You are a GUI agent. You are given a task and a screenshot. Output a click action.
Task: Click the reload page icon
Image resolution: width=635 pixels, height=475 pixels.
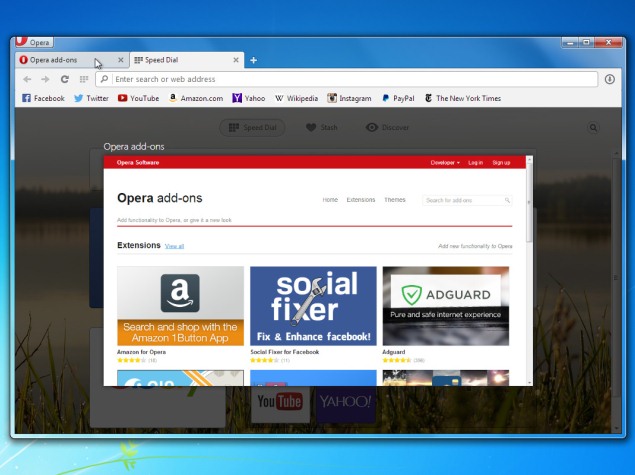coord(65,79)
